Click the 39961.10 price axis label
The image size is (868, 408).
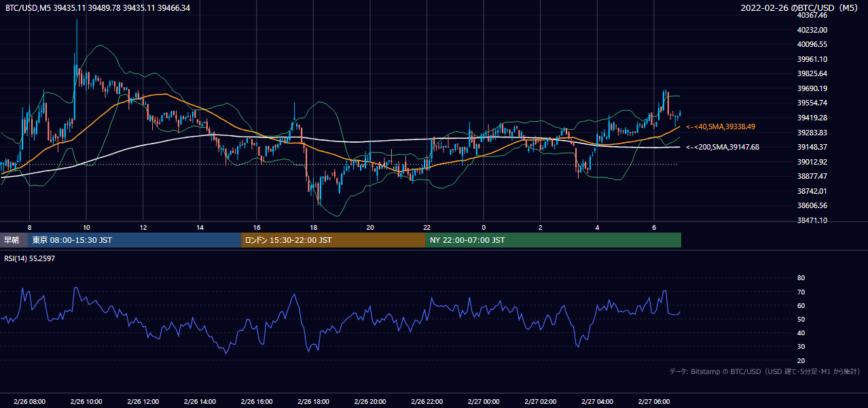click(x=812, y=59)
